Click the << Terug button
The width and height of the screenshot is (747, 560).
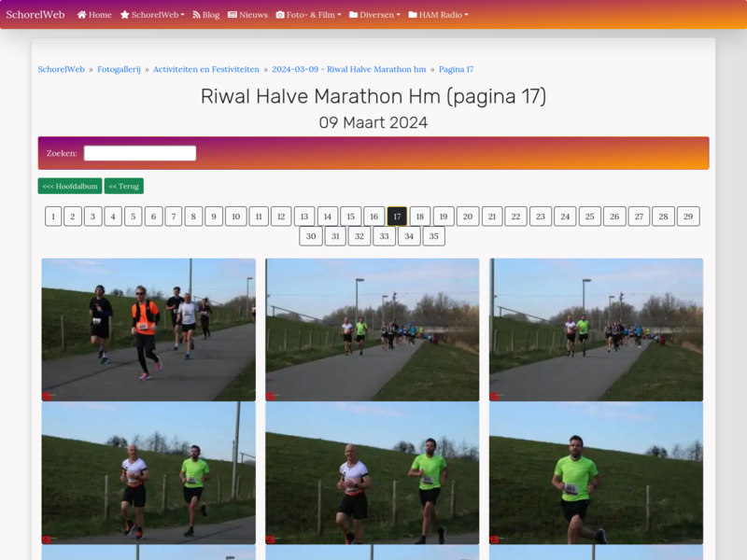coord(124,186)
